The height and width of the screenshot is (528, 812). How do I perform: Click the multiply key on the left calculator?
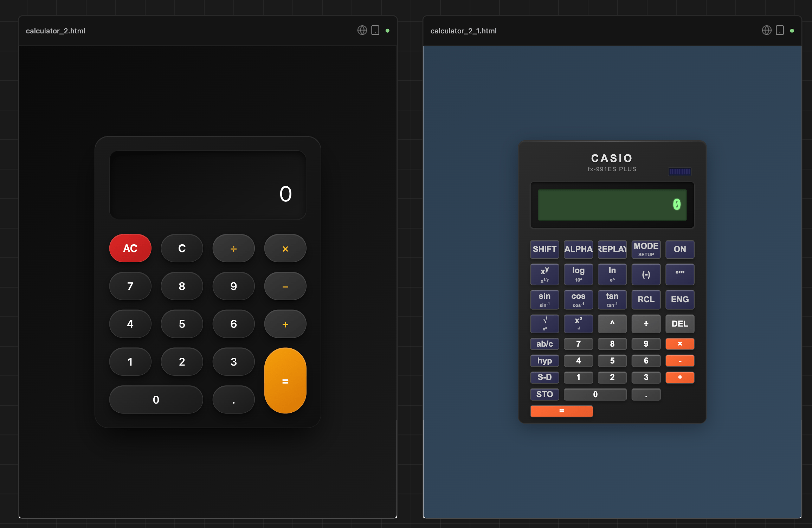[x=285, y=248]
